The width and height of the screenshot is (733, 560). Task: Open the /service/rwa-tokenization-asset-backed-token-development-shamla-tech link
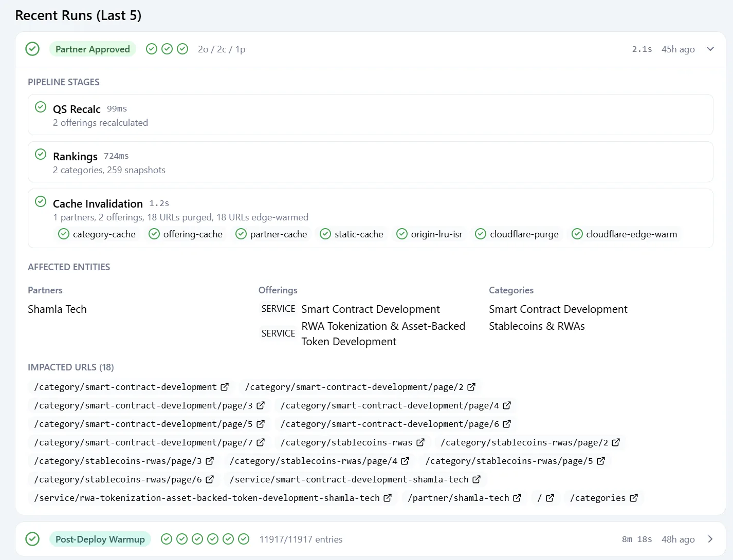[212, 498]
